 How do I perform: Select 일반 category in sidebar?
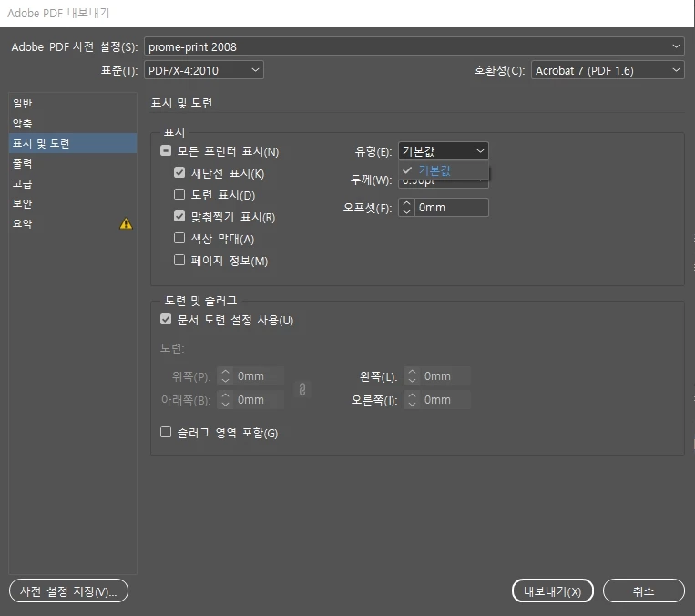pos(73,103)
